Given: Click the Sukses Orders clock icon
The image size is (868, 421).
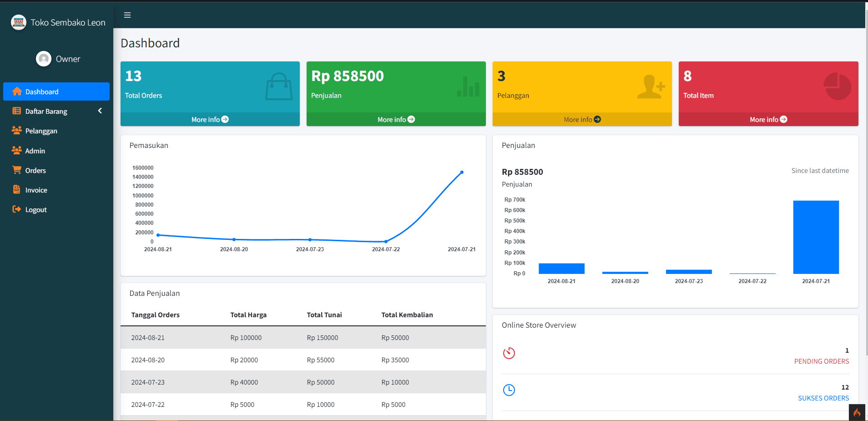Looking at the screenshot, I should pos(509,390).
